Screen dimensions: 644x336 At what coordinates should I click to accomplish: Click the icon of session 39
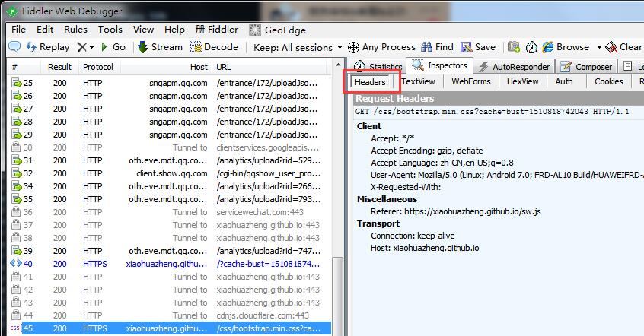(x=17, y=251)
